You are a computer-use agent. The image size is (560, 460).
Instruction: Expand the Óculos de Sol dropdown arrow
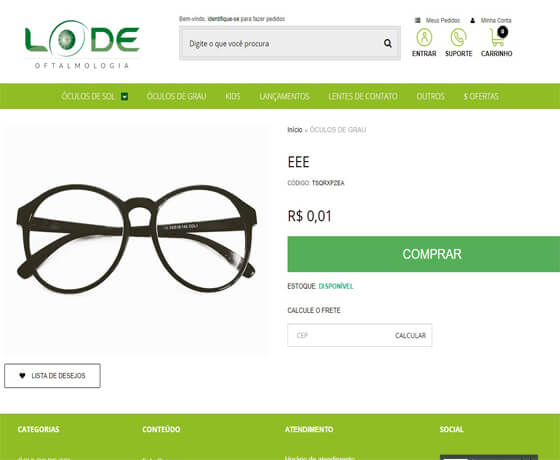tap(124, 96)
